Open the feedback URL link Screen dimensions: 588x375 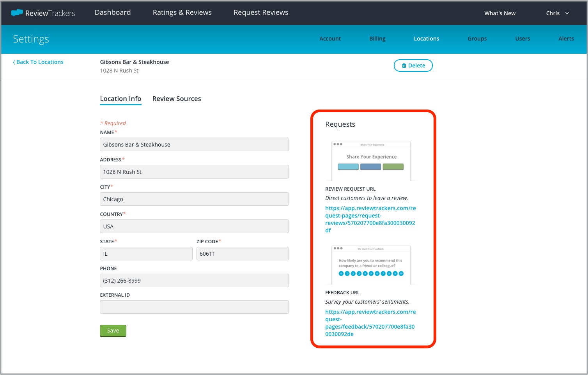coord(370,323)
